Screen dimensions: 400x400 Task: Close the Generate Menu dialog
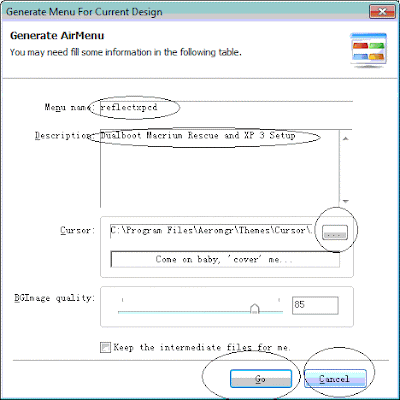[x=382, y=12]
